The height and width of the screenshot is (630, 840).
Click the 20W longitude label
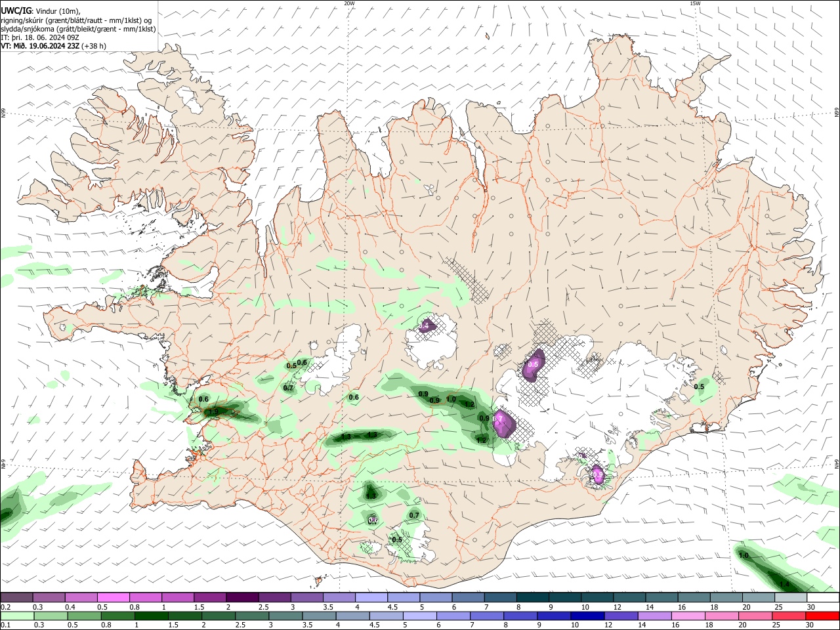[349, 3]
